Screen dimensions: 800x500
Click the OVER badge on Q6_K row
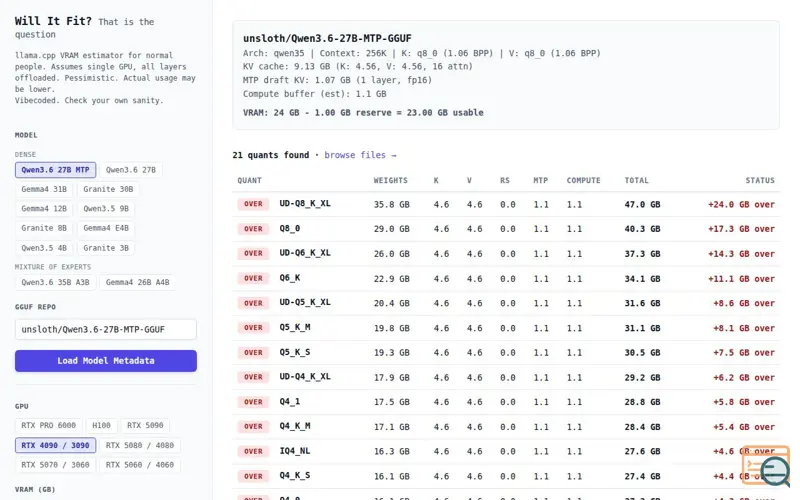click(x=253, y=279)
